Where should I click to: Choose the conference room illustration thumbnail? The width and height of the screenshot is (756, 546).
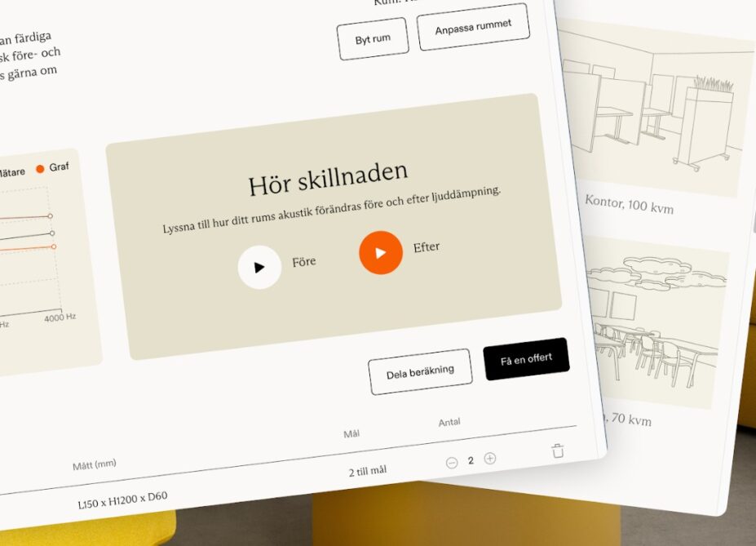coord(657,323)
